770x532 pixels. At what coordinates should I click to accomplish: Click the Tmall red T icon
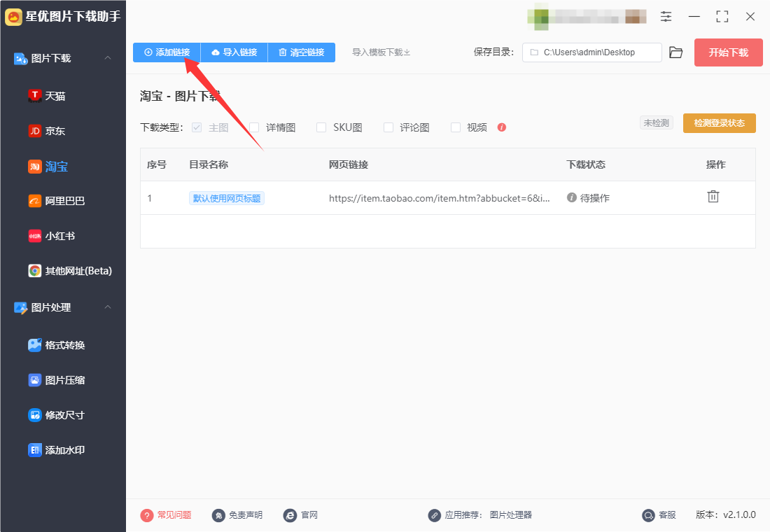coord(35,95)
